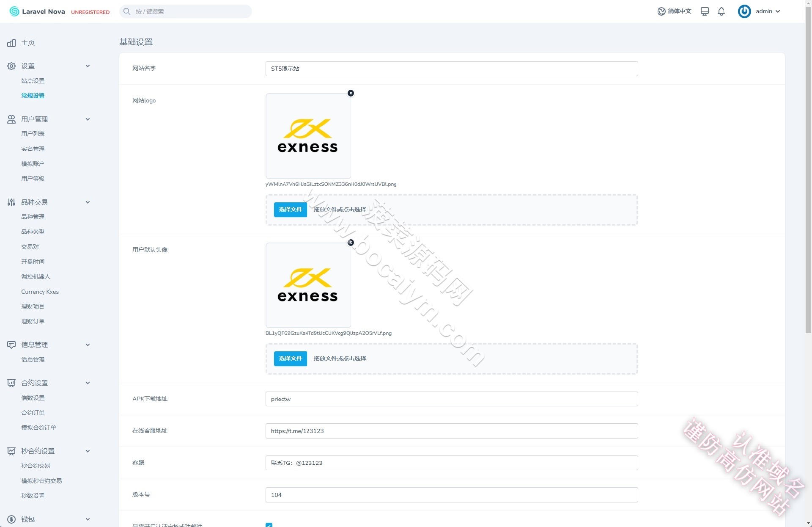Open 交易对 in the sidebar
Image resolution: width=812 pixels, height=527 pixels.
pyautogui.click(x=30, y=247)
